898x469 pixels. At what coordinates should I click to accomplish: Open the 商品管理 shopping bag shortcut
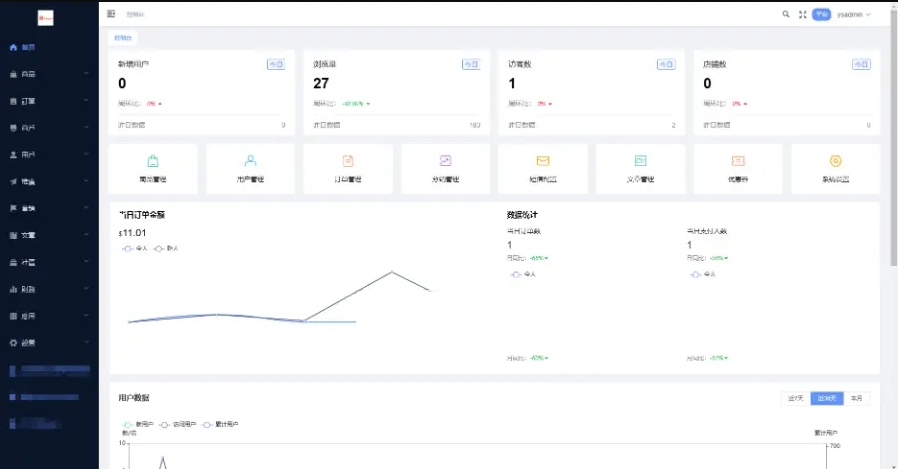[x=152, y=166]
